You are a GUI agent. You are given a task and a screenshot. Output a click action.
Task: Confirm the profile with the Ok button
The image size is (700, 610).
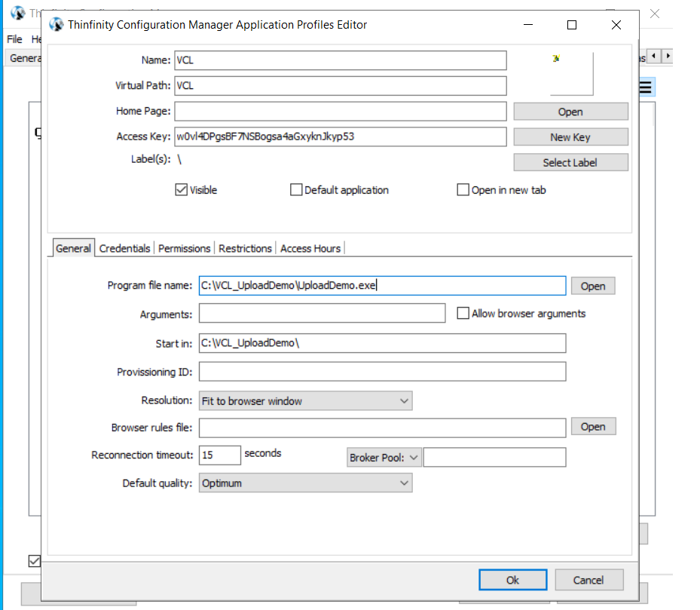click(512, 580)
